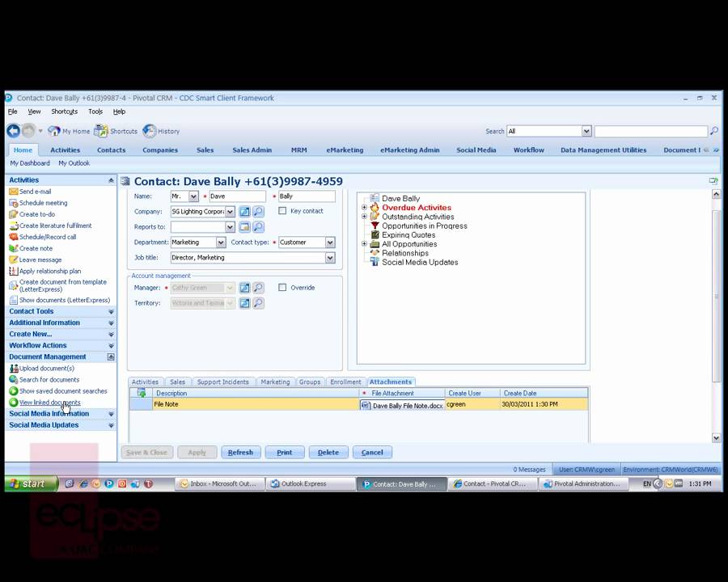Viewport: 728px width, 582px height.
Task: Click Show saved document searches icon
Action: [14, 390]
